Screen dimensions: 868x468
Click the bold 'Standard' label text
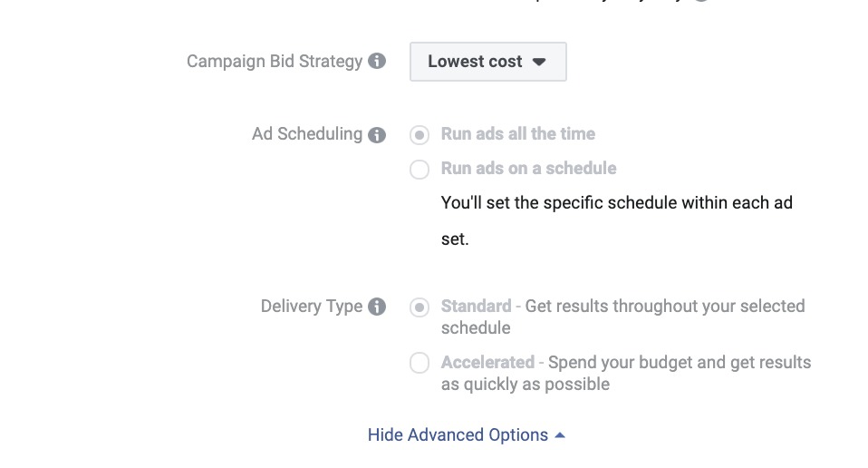click(476, 307)
